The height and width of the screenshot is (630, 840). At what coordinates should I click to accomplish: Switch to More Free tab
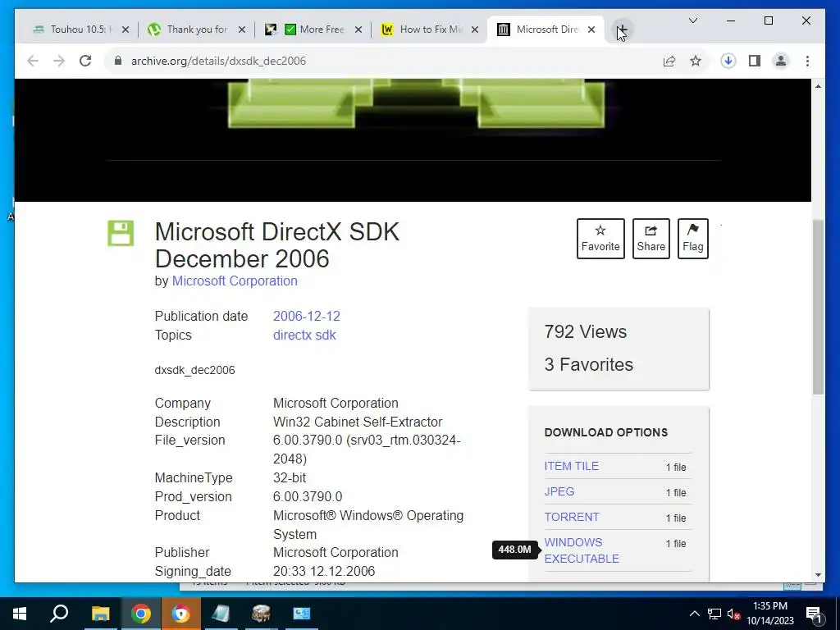click(313, 30)
